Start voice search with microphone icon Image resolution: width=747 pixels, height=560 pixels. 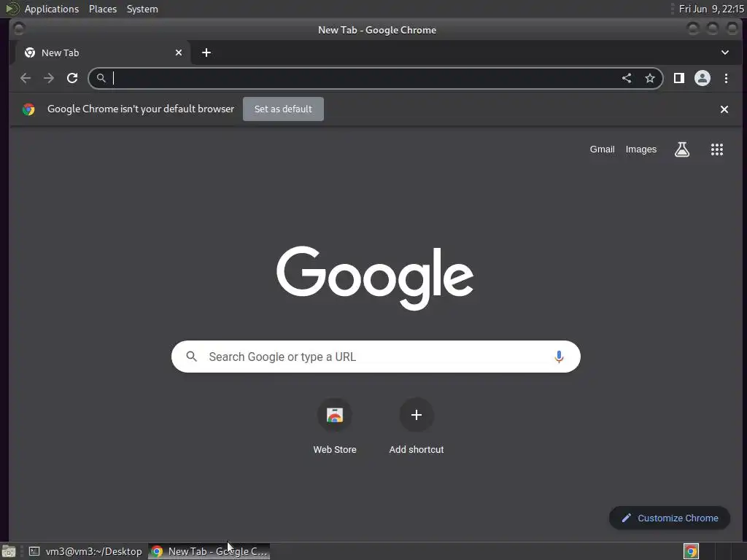point(559,357)
